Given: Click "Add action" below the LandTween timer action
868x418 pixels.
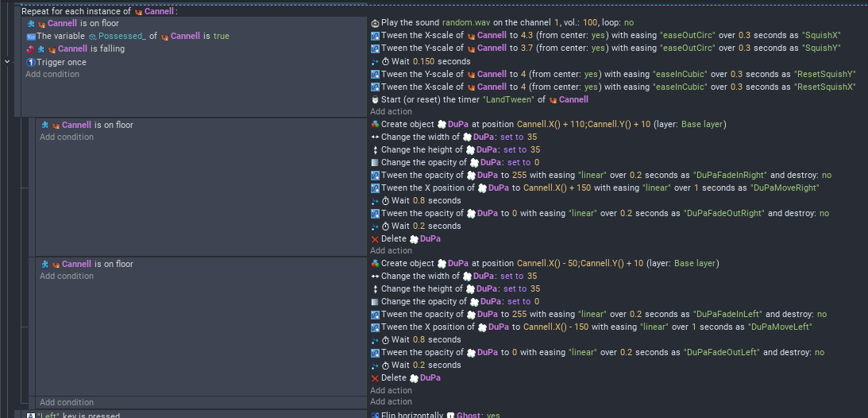Looking at the screenshot, I should (391, 112).
